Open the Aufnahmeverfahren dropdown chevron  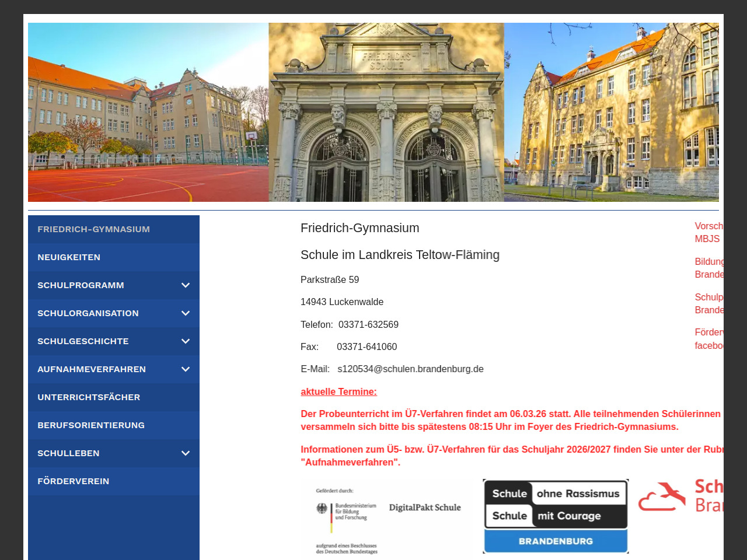(x=186, y=369)
